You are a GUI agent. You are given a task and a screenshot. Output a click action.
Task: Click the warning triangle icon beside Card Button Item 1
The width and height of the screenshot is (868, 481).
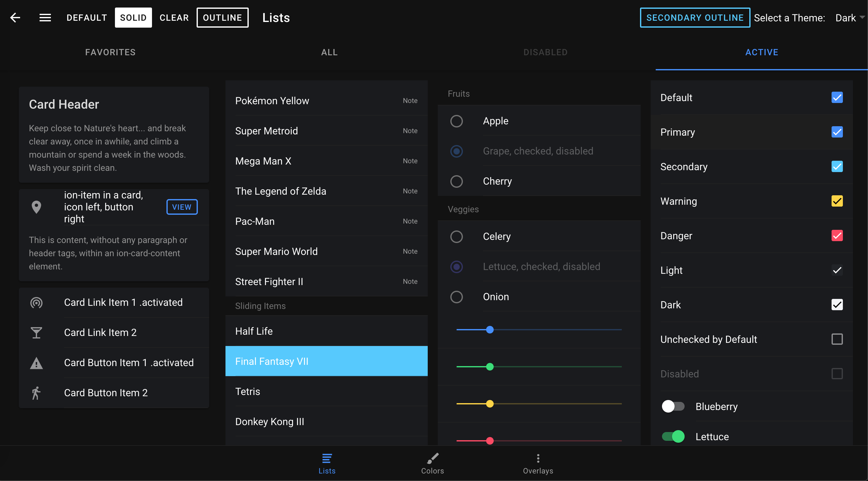pyautogui.click(x=36, y=363)
